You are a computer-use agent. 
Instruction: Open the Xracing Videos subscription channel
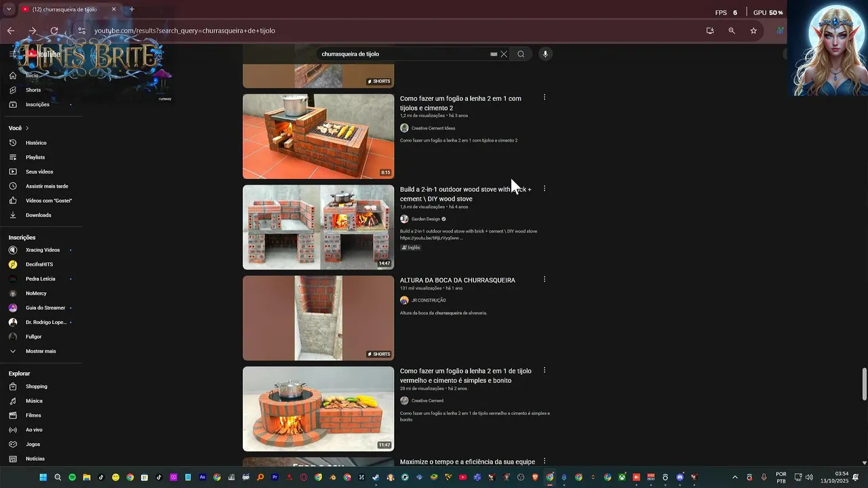point(43,250)
